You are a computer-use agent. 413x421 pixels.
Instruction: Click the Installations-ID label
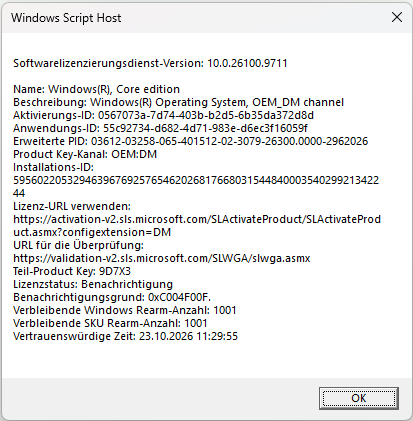[x=53, y=167]
